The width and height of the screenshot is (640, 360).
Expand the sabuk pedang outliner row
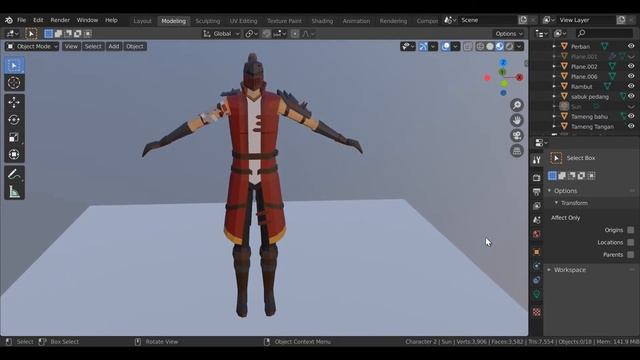click(x=554, y=96)
